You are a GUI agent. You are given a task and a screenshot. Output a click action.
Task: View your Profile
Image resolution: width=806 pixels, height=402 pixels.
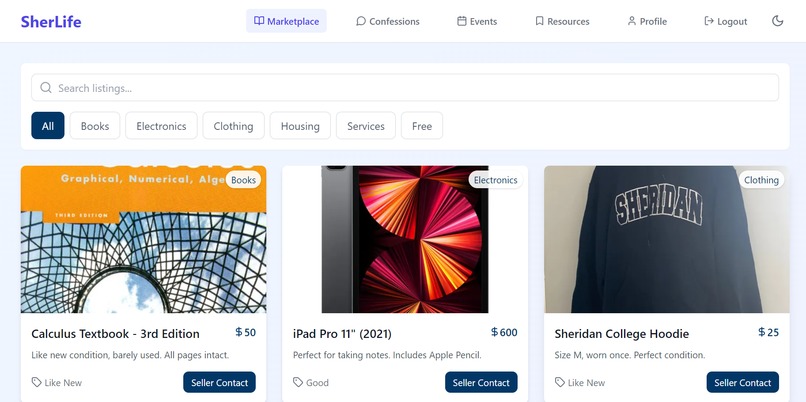pyautogui.click(x=647, y=21)
